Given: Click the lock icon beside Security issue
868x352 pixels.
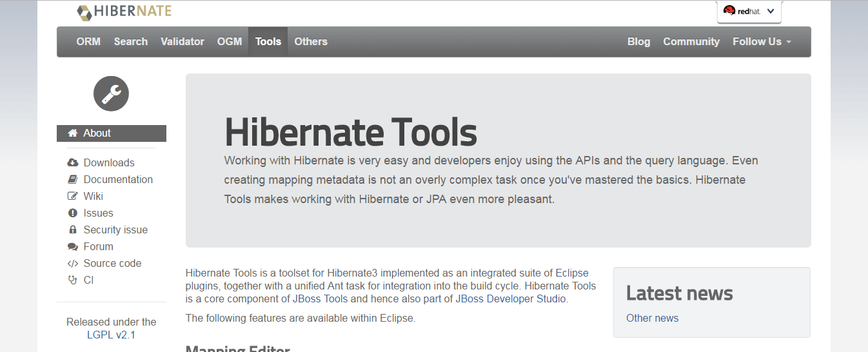Looking at the screenshot, I should point(72,230).
